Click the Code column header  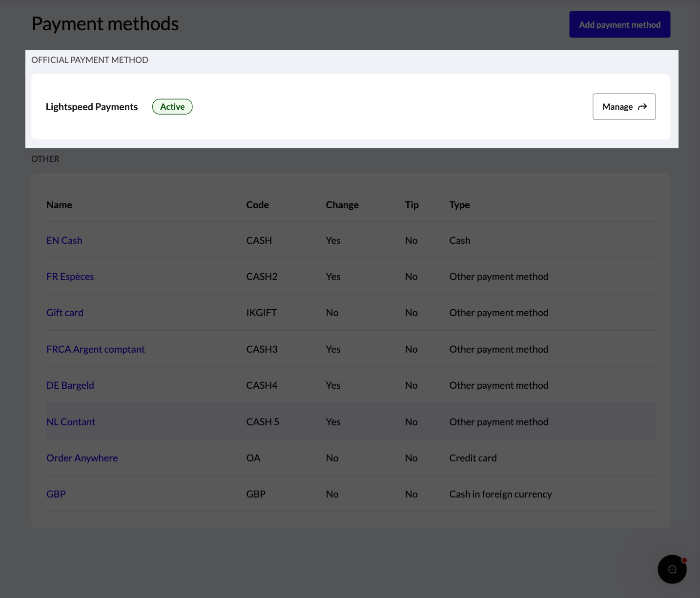pos(257,205)
